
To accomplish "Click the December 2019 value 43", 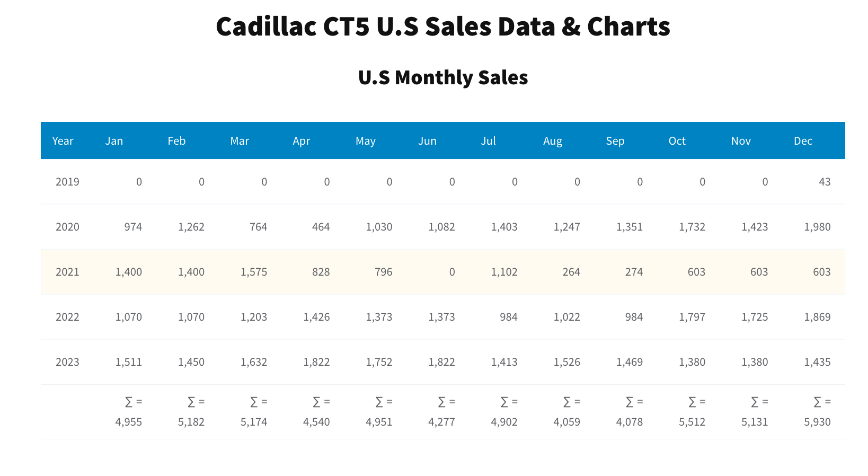I will click(824, 182).
